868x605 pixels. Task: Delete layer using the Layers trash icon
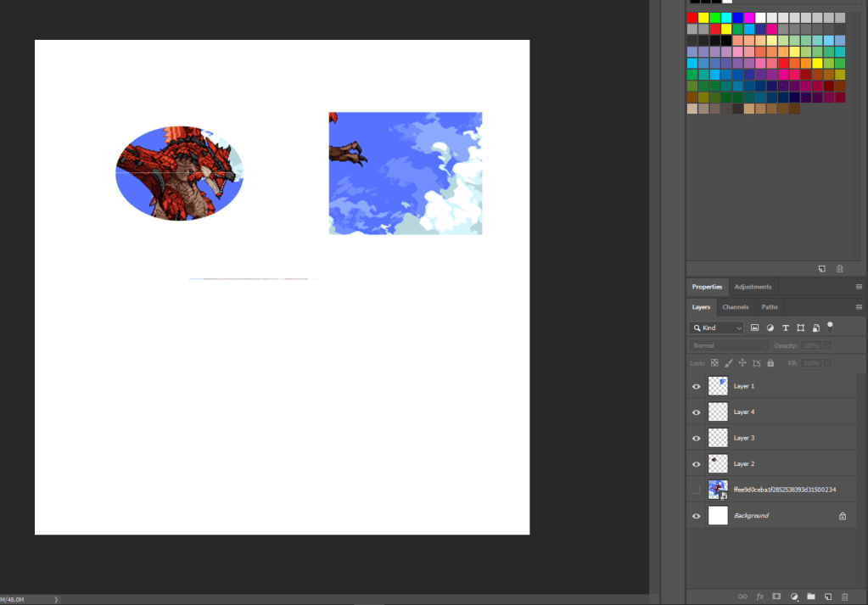843,597
